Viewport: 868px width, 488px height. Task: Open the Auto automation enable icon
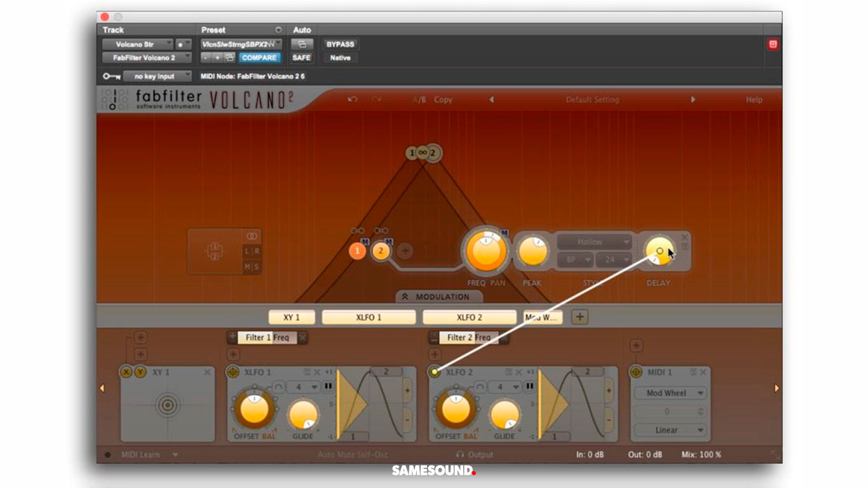click(302, 44)
